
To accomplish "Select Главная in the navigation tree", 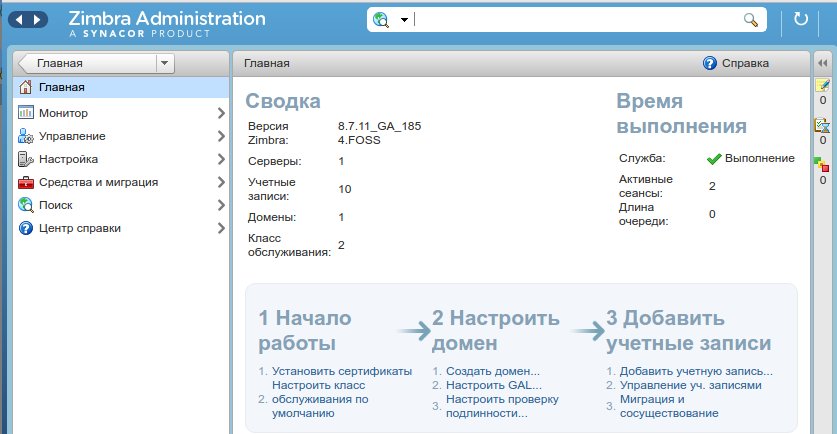I will point(121,87).
